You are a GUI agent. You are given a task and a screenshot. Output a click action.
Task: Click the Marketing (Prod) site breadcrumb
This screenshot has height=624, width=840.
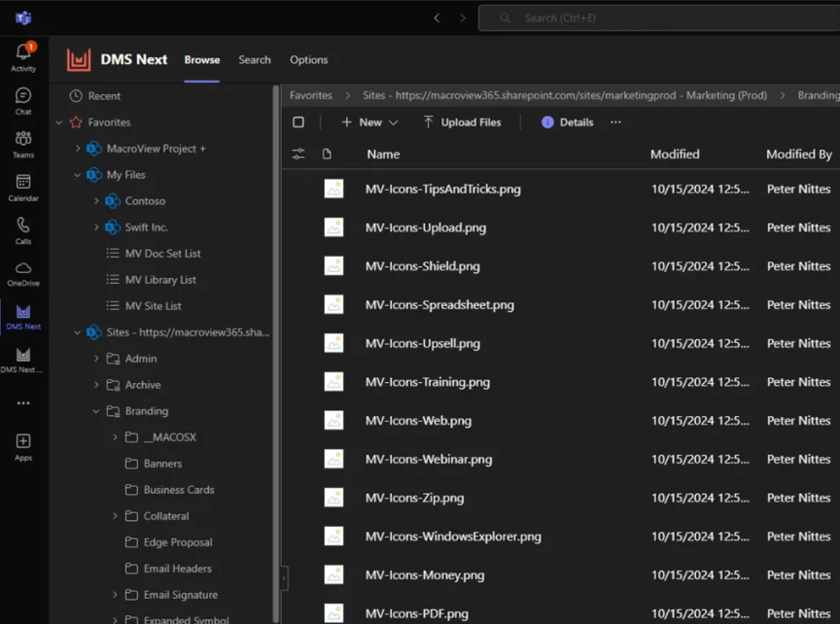point(565,95)
